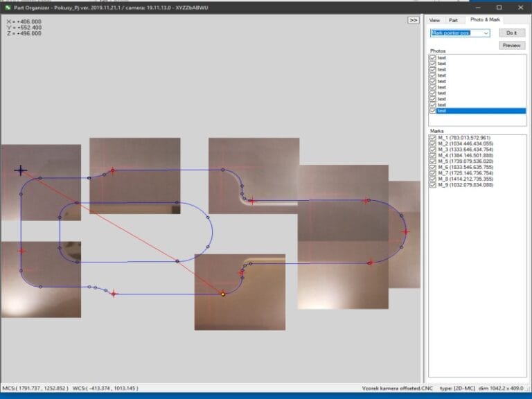Image resolution: width=532 pixels, height=399 pixels.
Task: Collapse side panel with the >> button
Action: pos(414,20)
